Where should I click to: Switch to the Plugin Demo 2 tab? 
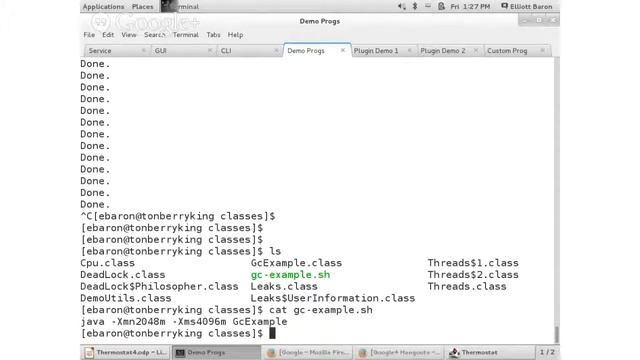450,51
